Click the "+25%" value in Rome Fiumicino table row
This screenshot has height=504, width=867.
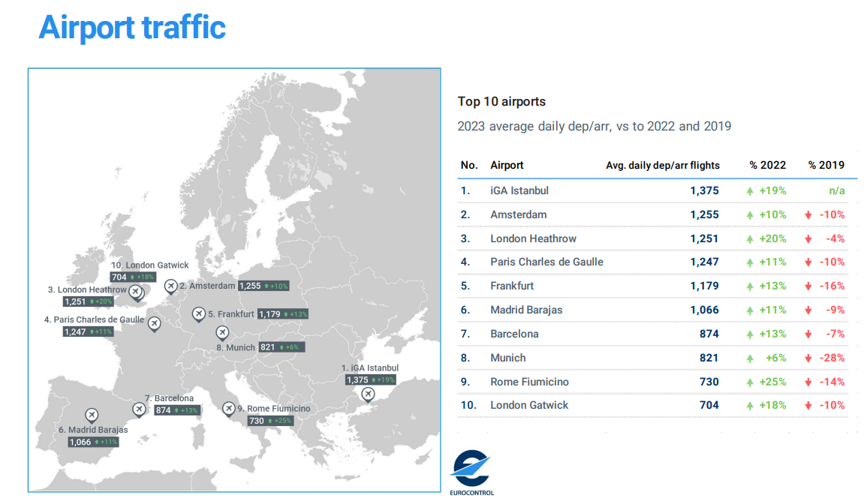coord(772,382)
